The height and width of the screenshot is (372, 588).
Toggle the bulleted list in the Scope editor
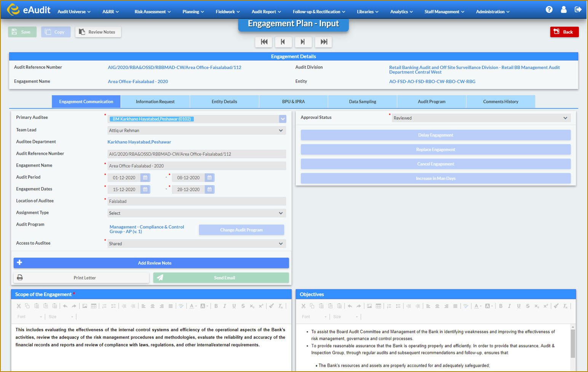113,306
